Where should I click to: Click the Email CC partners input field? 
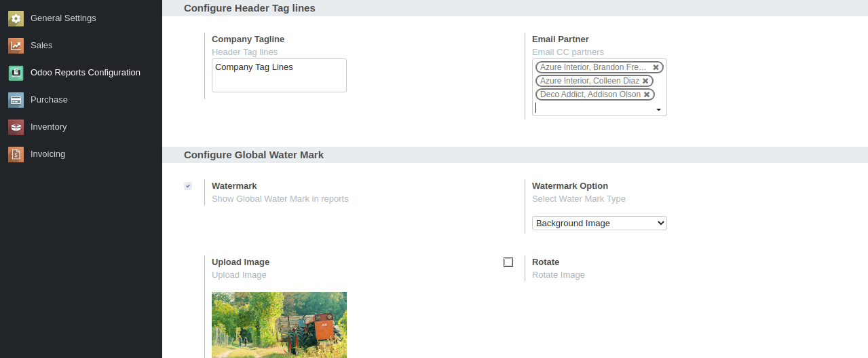(594, 108)
